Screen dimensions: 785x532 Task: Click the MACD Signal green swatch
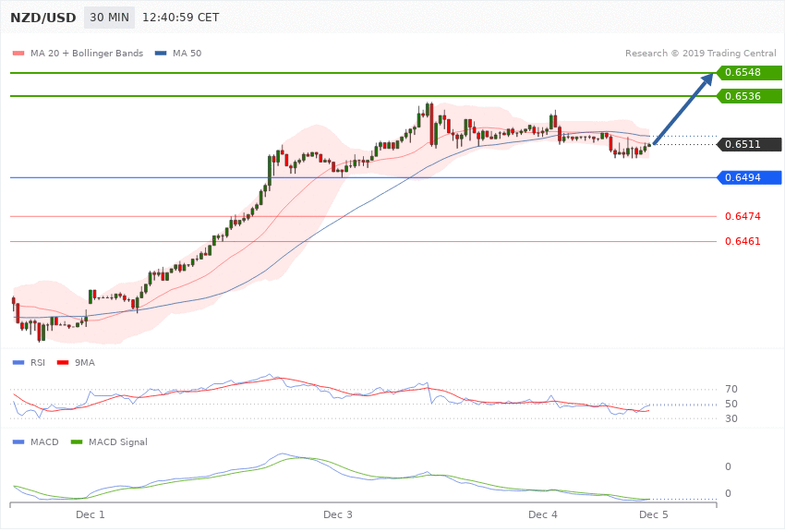(x=77, y=441)
